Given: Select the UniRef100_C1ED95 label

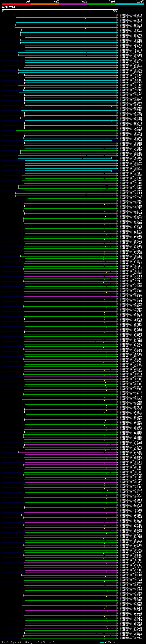Looking at the screenshot, I should [x=131, y=198].
